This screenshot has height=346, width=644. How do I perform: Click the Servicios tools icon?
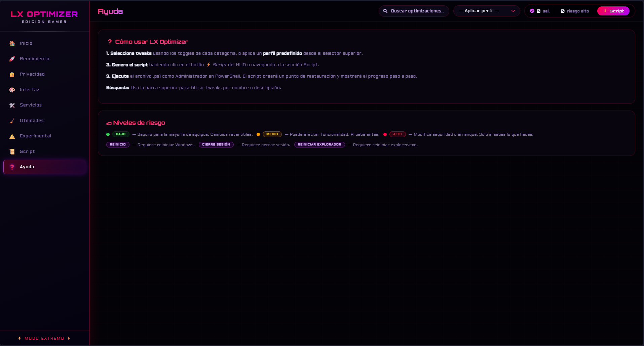click(12, 105)
